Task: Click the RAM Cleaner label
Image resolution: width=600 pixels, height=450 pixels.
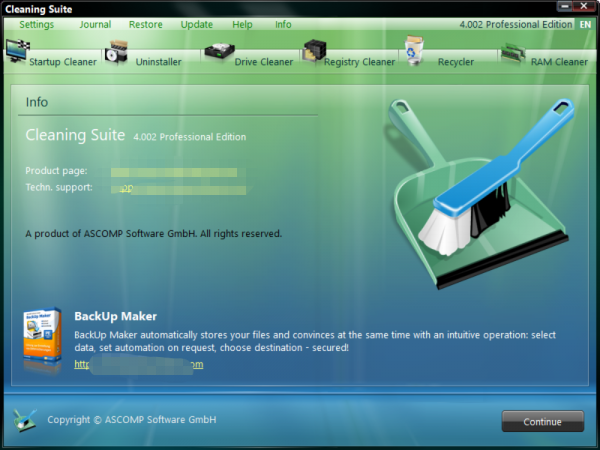Action: tap(559, 62)
